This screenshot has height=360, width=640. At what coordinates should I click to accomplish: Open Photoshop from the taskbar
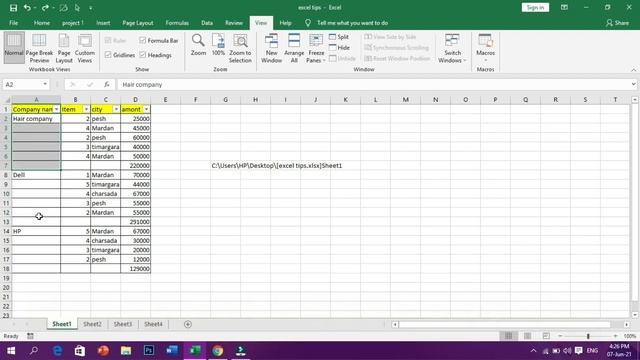click(149, 350)
